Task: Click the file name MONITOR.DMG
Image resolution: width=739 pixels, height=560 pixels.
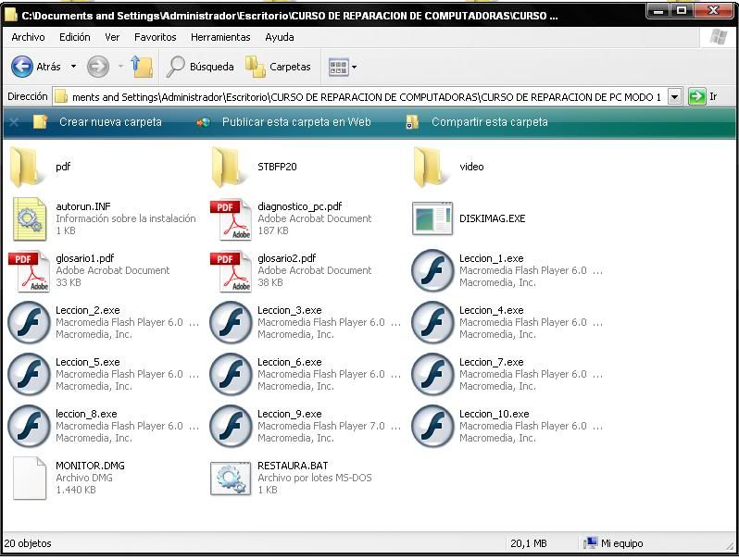Action: point(90,466)
